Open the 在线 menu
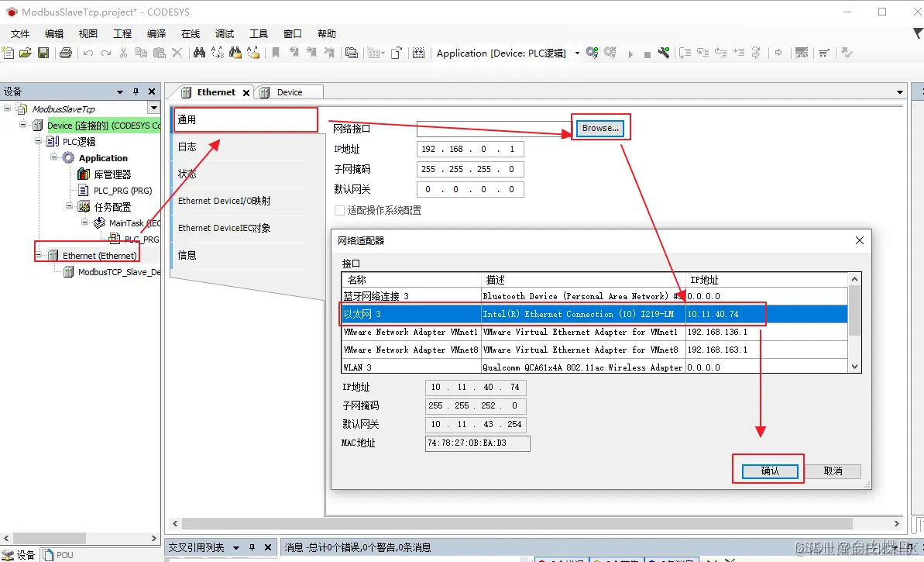924x562 pixels. 191,33
